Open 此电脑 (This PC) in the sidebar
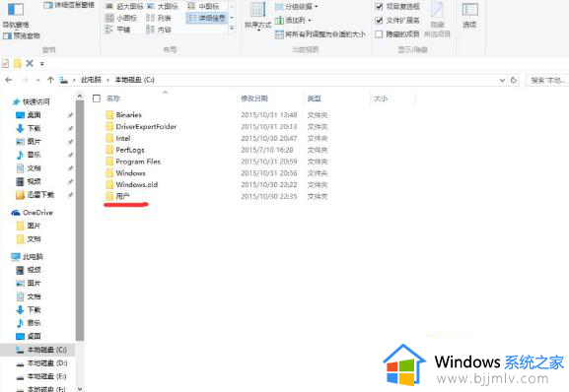This screenshot has height=392, width=569. pos(33,257)
